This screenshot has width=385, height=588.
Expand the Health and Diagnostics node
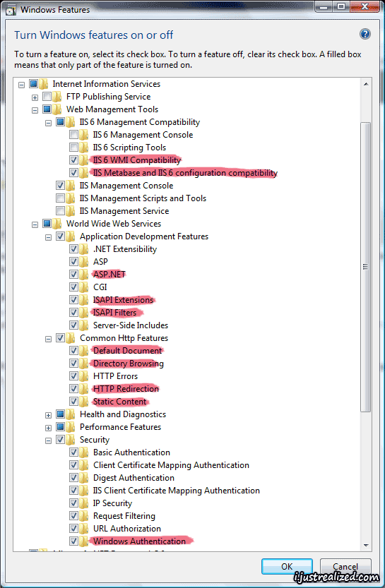(49, 415)
